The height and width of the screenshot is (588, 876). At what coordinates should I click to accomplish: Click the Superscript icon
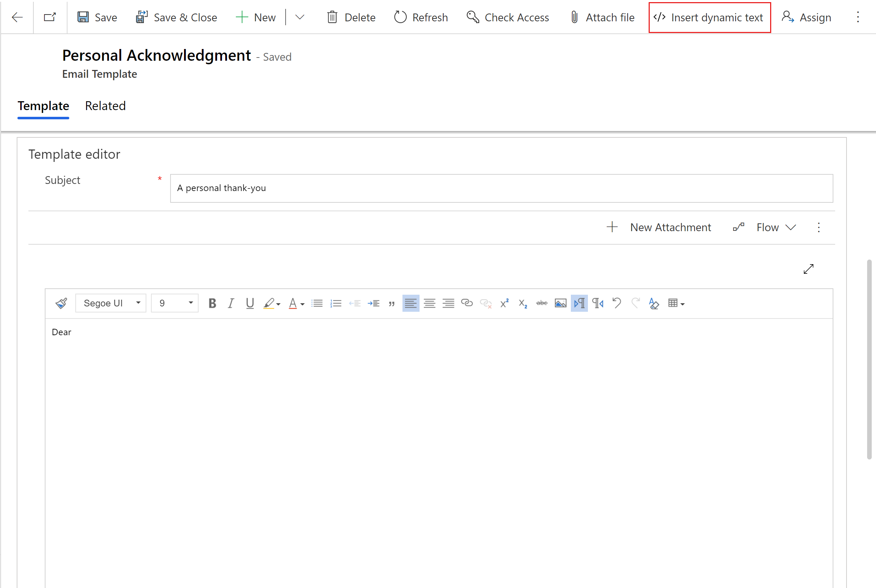tap(505, 303)
